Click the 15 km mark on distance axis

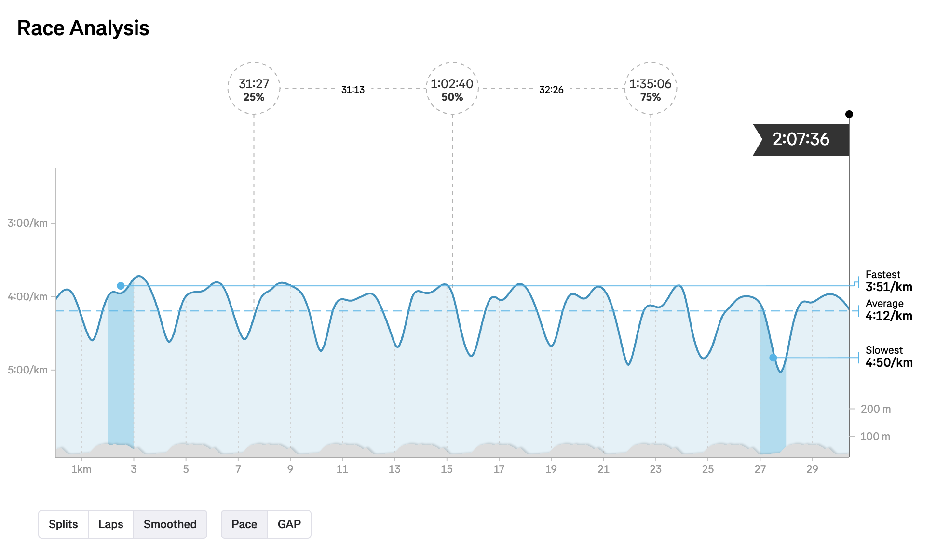click(447, 469)
